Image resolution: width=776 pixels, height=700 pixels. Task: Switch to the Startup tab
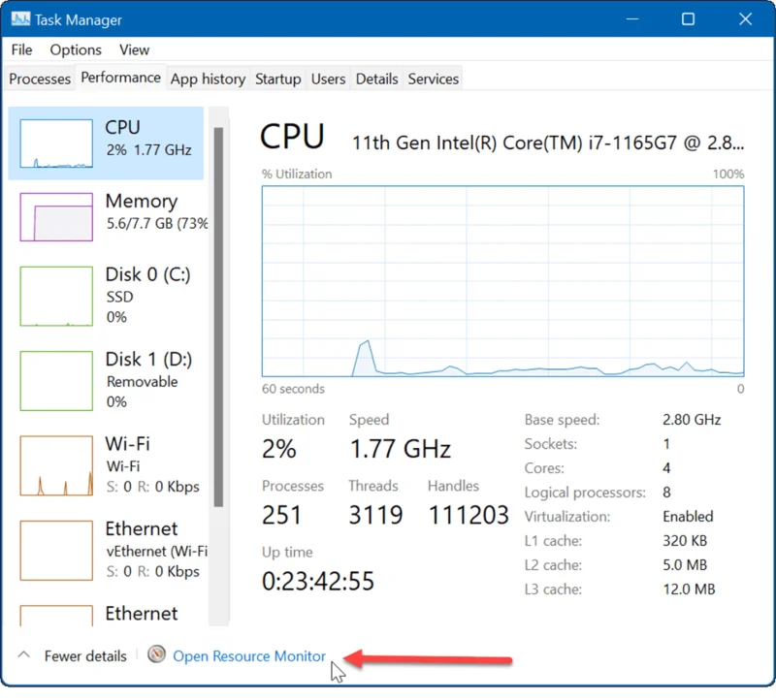click(x=277, y=79)
